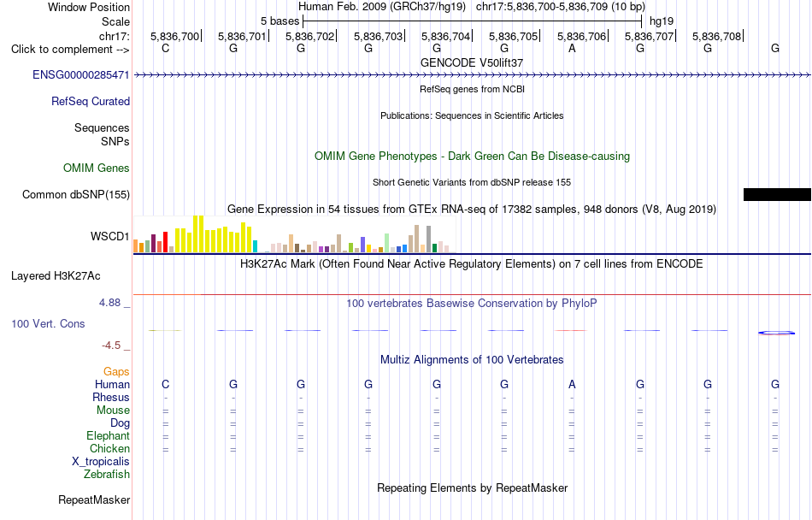This screenshot has height=520, width=812.
Task: Open '100 vertebrates Basewise Conservation by PhyloP' title
Action: [x=472, y=304]
